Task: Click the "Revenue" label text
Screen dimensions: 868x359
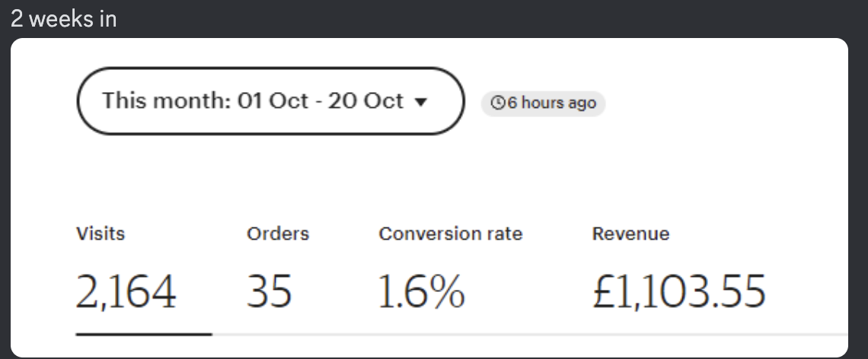Action: [630, 234]
